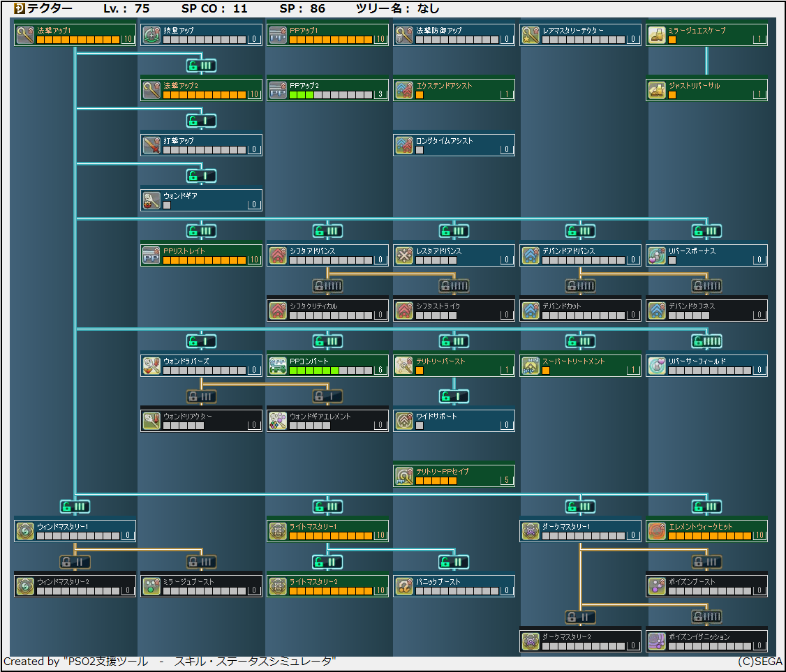
Task: Click the "SP CO: 11" header text
Action: tap(214, 8)
